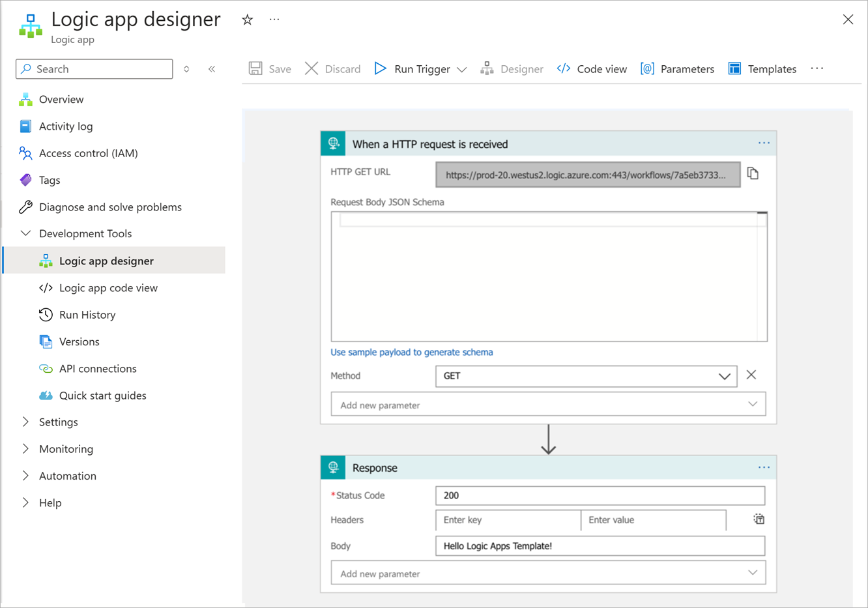Click the Headers Enter value field
868x608 pixels.
click(654, 520)
